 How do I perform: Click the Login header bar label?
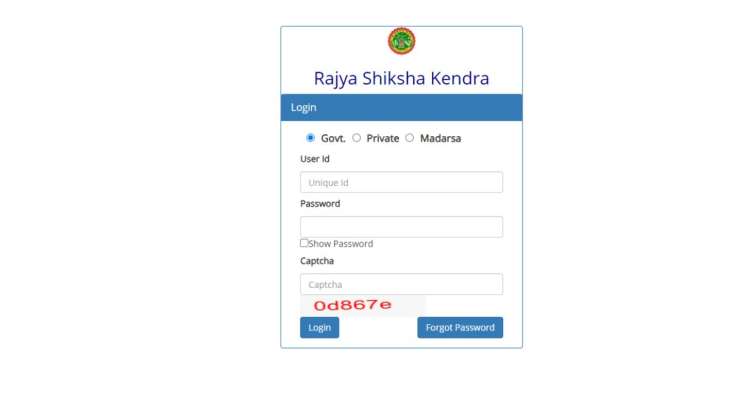(304, 108)
